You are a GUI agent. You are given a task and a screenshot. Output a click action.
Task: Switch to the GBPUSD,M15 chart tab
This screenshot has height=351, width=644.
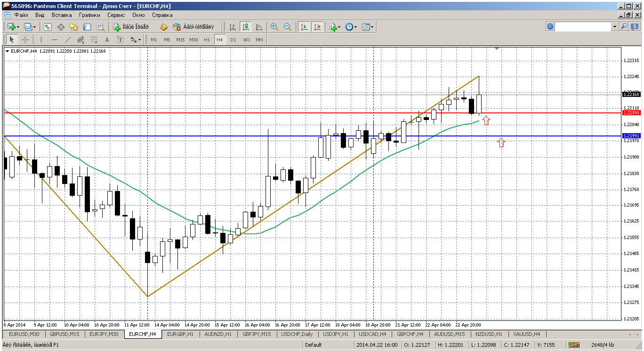[x=64, y=334]
